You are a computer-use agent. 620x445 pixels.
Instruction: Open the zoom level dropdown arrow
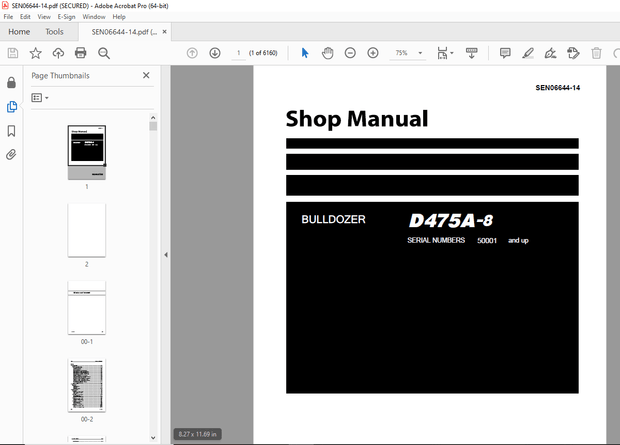pos(420,53)
